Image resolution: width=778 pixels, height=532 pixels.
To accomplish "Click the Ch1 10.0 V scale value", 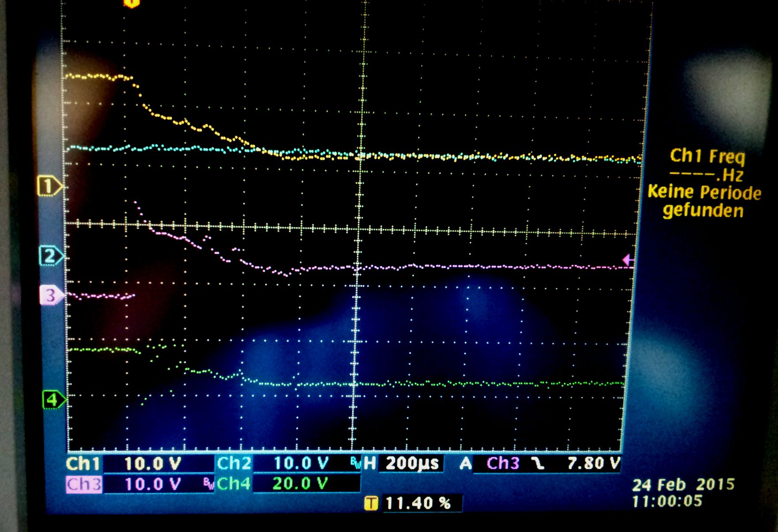I will click(x=152, y=464).
